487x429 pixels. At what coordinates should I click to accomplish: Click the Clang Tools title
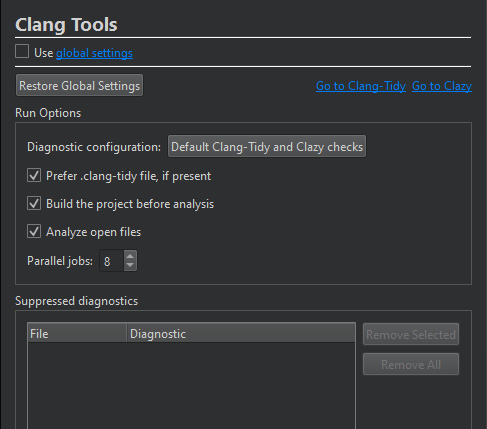point(66,25)
